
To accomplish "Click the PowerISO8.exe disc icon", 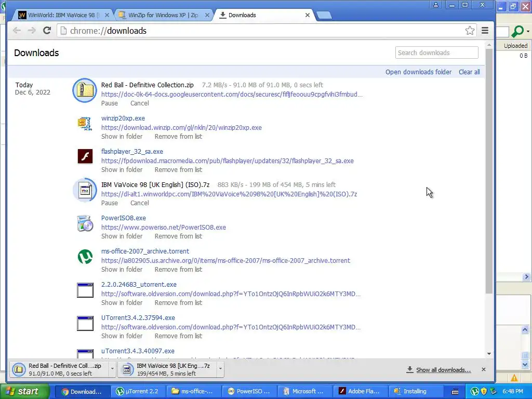I will click(85, 223).
